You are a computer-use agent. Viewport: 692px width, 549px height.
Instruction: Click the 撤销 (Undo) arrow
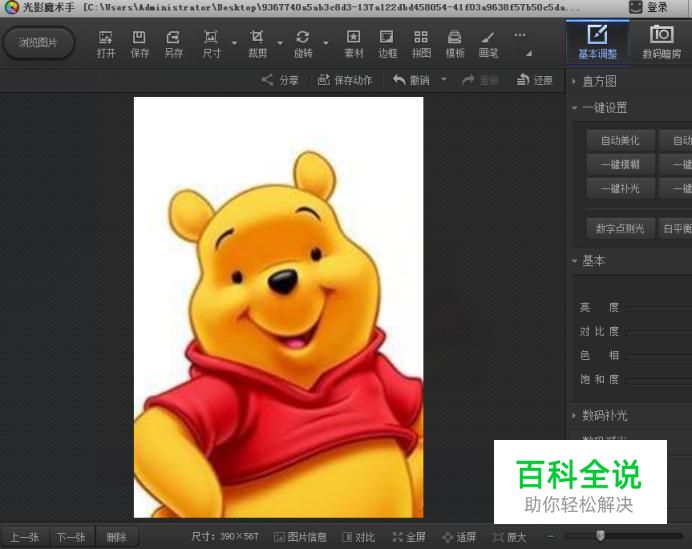pos(399,80)
